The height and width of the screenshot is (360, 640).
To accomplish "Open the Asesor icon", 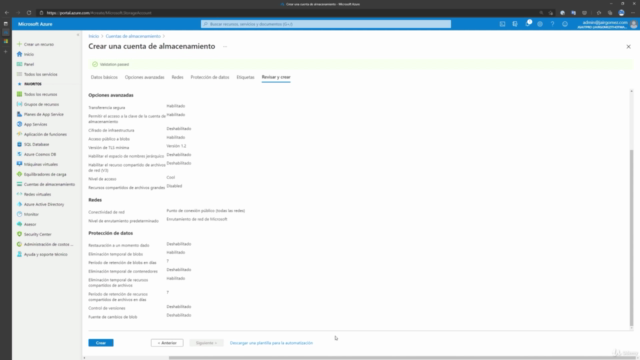I will (19, 224).
